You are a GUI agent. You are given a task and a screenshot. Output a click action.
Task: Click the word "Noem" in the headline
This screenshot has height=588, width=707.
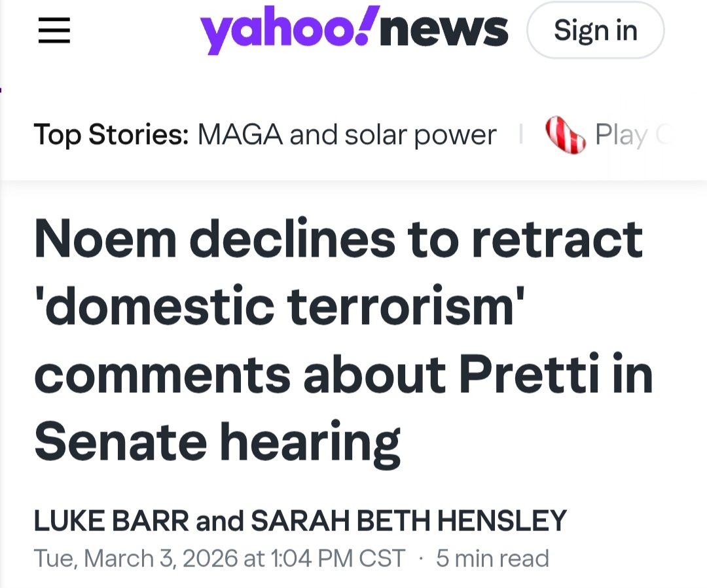pyautogui.click(x=105, y=238)
